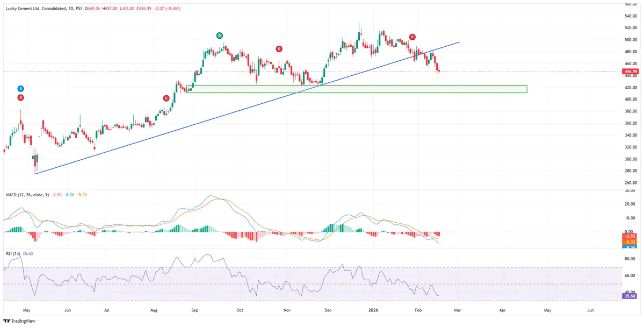The width and height of the screenshot is (644, 327).
Task: Click the Nov label on time axis
Action: click(x=287, y=310)
